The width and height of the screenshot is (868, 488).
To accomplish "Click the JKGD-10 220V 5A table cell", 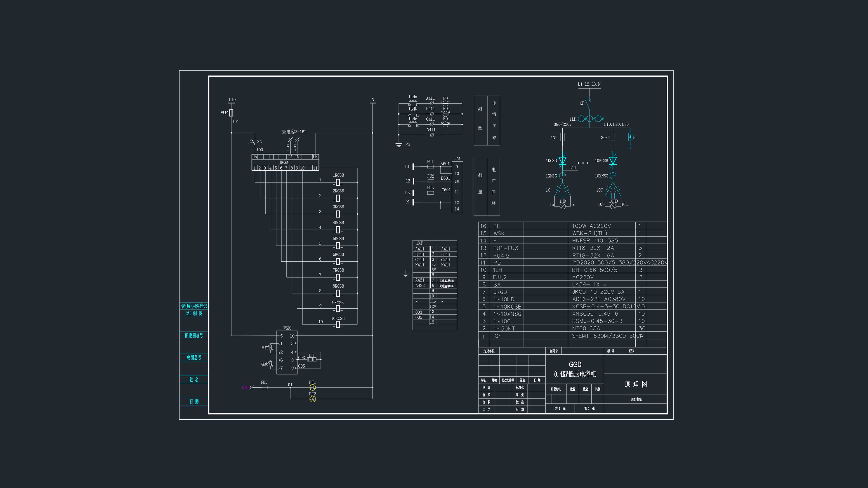I will pyautogui.click(x=598, y=292).
